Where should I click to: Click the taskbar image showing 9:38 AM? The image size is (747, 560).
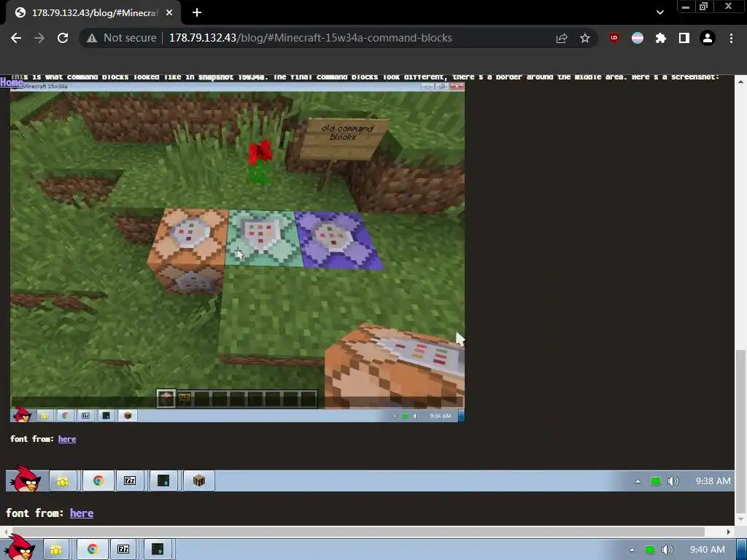point(370,481)
